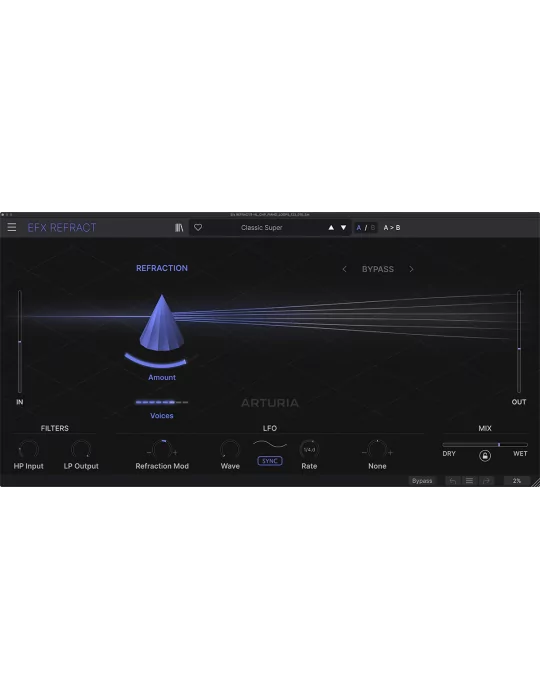Screen dimensions: 540x700
Task: Click the 2% CPU meter
Action: 517,481
